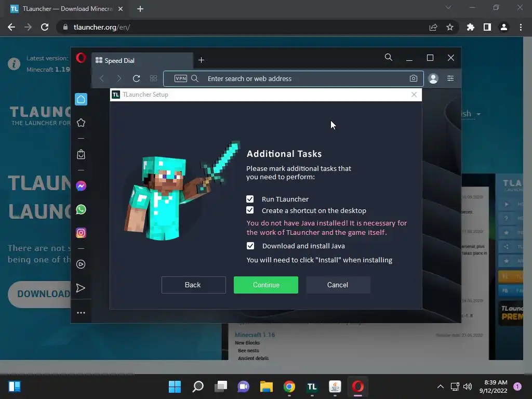
Task: Open a new tab in Chrome
Action: pyautogui.click(x=140, y=9)
